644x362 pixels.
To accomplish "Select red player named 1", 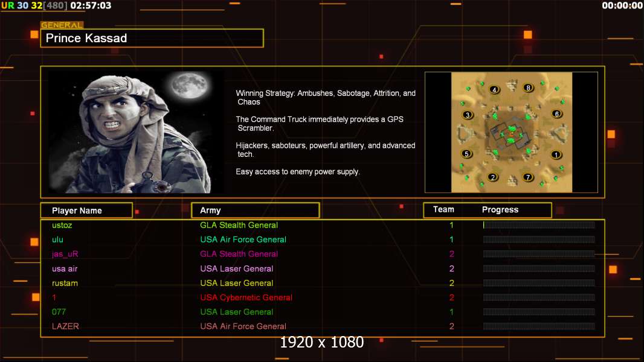I will tap(54, 297).
